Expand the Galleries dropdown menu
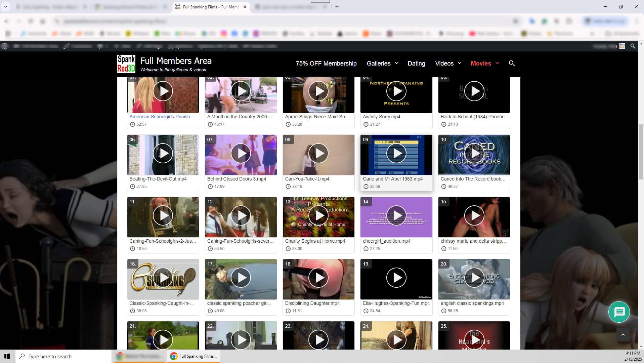The height and width of the screenshot is (363, 644). tap(382, 63)
